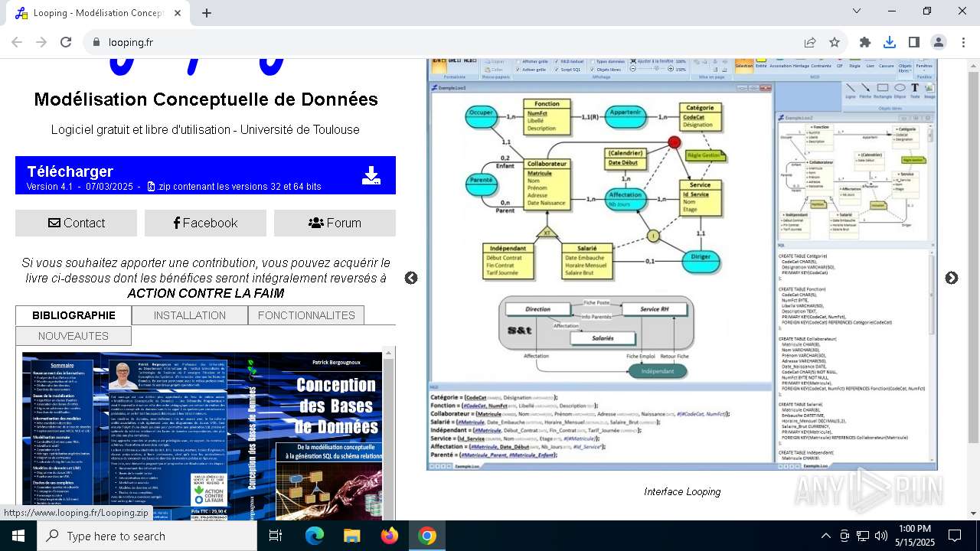Open the Windows Start menu
This screenshot has height=551, width=980.
point(18,536)
